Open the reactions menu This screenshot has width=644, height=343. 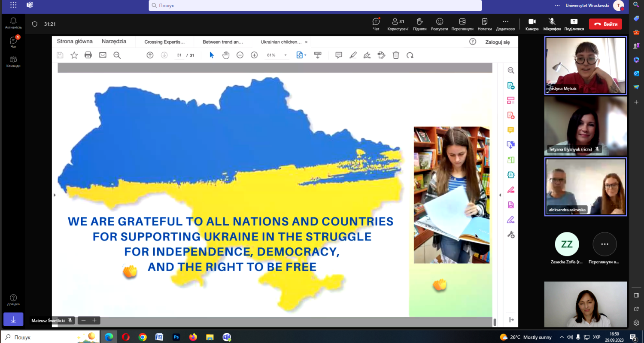tap(439, 24)
